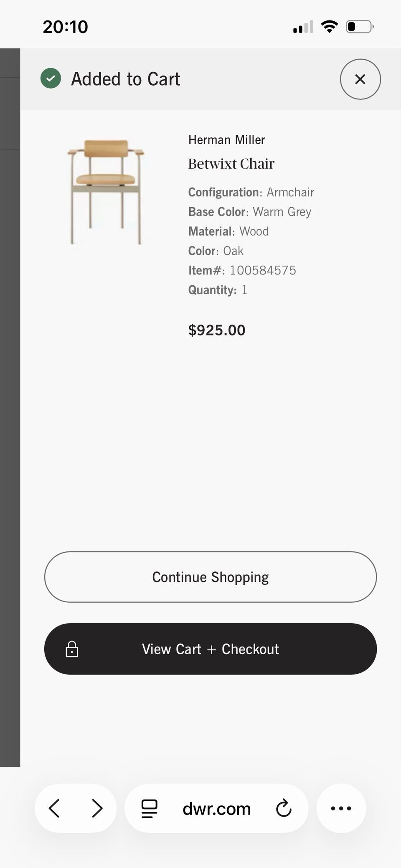Open the browser more options menu

(341, 808)
